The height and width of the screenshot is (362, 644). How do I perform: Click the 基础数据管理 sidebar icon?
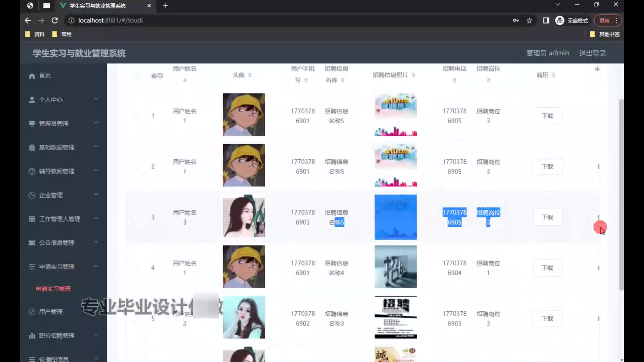pyautogui.click(x=32, y=147)
